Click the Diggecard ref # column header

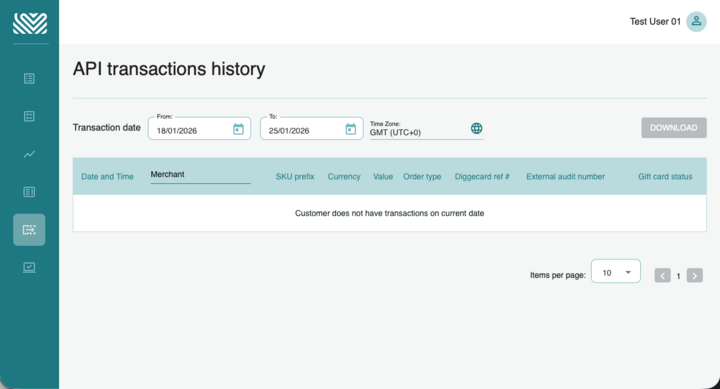click(x=482, y=176)
